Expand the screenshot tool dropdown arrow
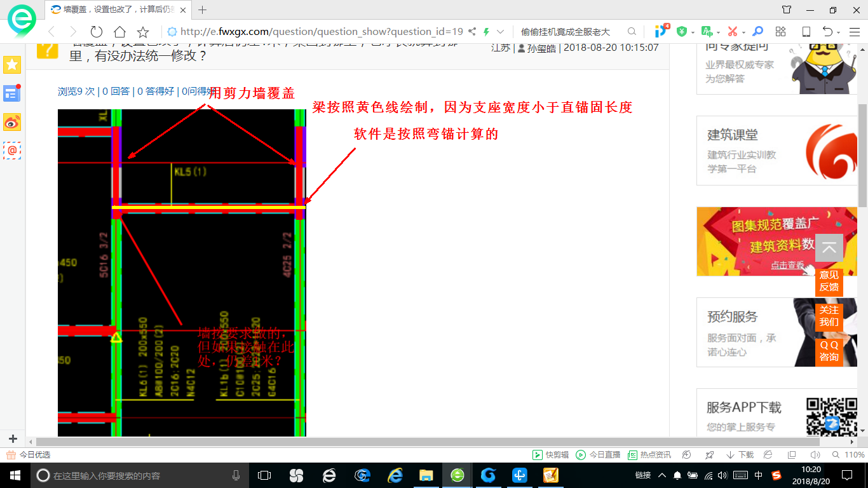 (x=743, y=32)
